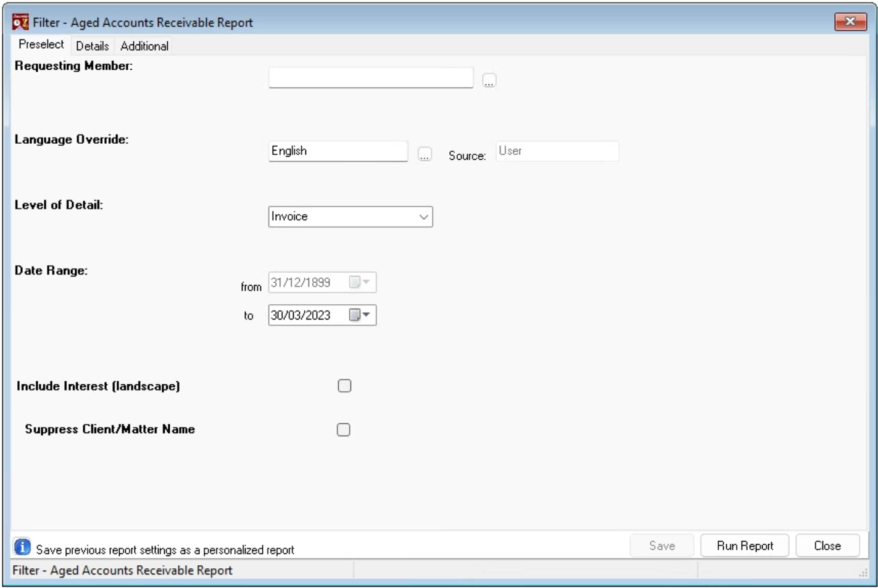Click 'Save previous report settings' text
878x588 pixels.
[x=165, y=550]
